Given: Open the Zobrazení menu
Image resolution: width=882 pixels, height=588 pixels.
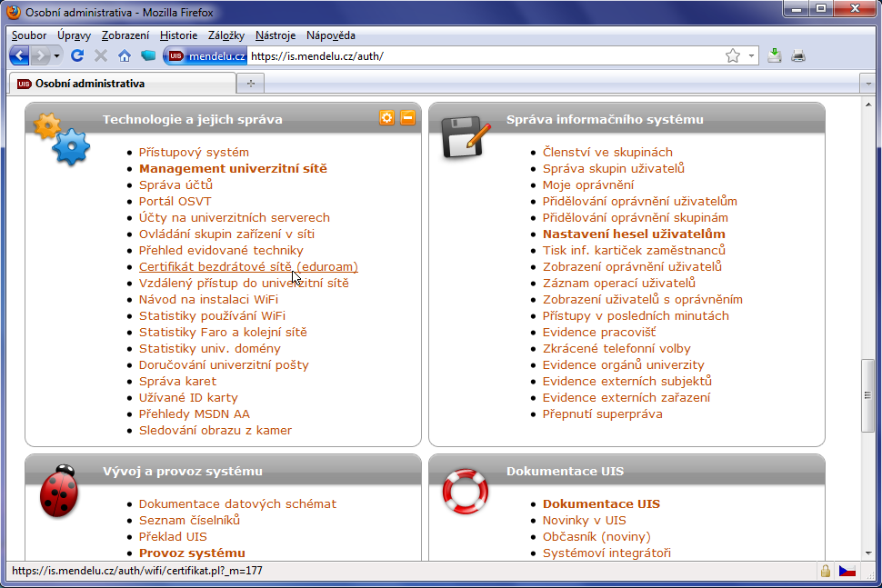Looking at the screenshot, I should pyautogui.click(x=125, y=35).
